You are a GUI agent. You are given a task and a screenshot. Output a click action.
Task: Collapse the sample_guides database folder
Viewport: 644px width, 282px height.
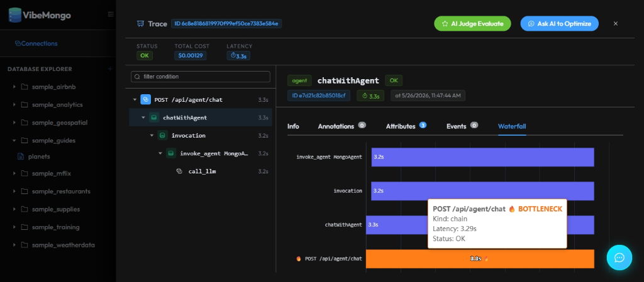pyautogui.click(x=14, y=141)
